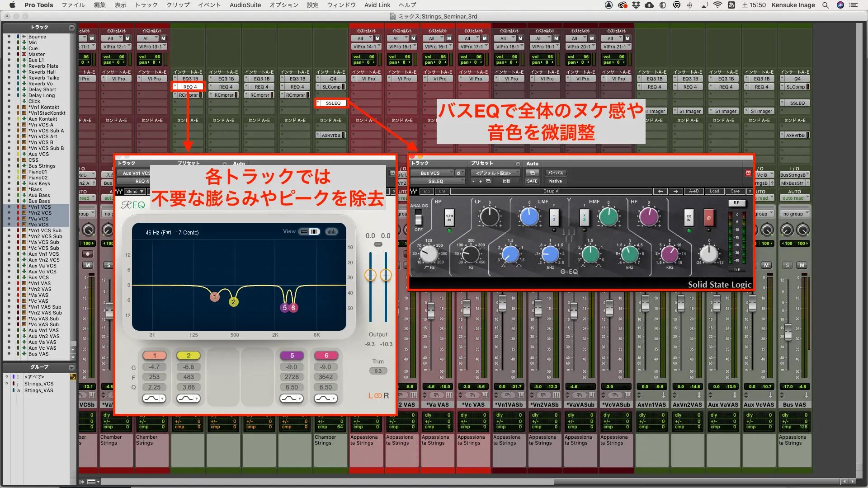
Task: Click Load in the SSLEQ Waves toolbar
Action: click(714, 191)
